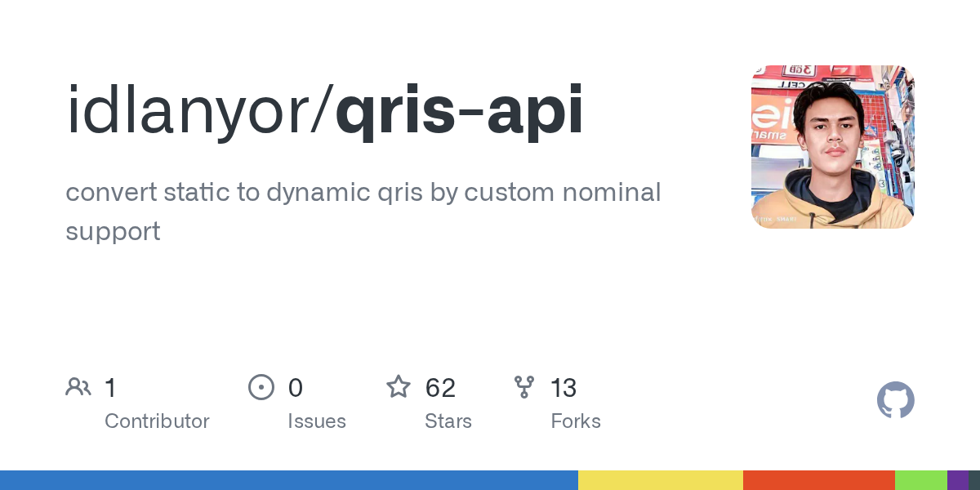Screen dimensions: 980x490
Task: Click the blue segment of the language bar
Action: click(x=289, y=480)
